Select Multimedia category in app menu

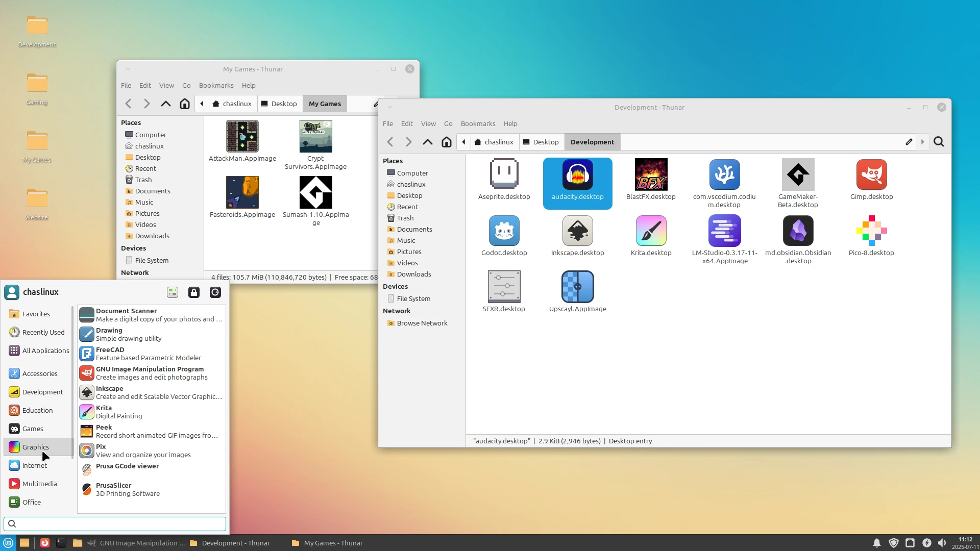click(38, 484)
